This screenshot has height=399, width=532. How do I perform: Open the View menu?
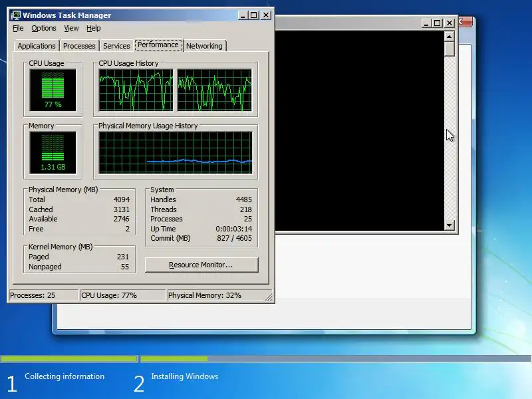click(71, 28)
